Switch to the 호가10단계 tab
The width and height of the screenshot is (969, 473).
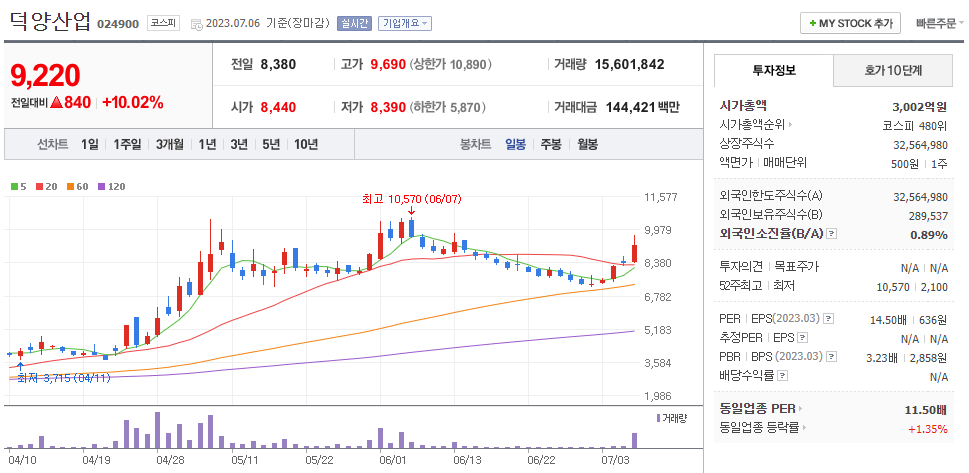click(x=893, y=70)
